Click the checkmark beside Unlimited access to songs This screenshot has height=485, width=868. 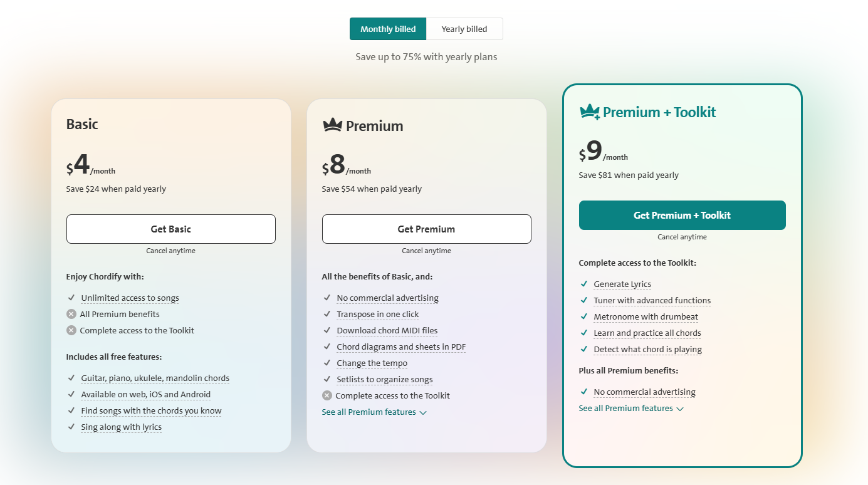(71, 298)
